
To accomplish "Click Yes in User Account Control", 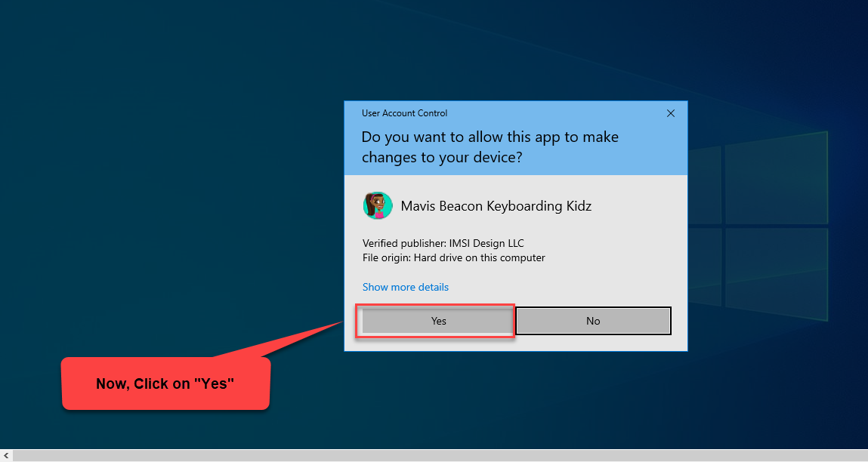I will coord(438,321).
